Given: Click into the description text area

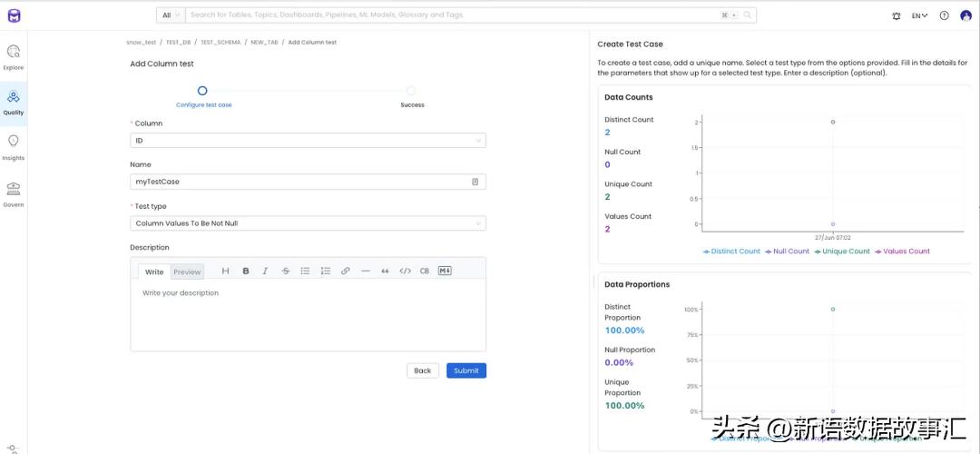Looking at the screenshot, I should pyautogui.click(x=308, y=314).
